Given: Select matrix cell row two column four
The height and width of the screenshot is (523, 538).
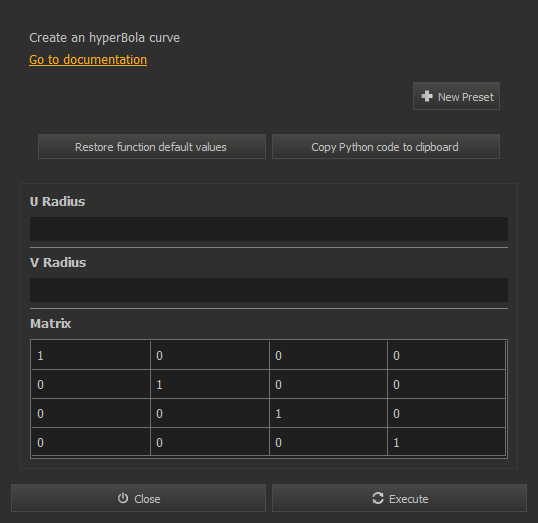Looking at the screenshot, I should pos(446,384).
